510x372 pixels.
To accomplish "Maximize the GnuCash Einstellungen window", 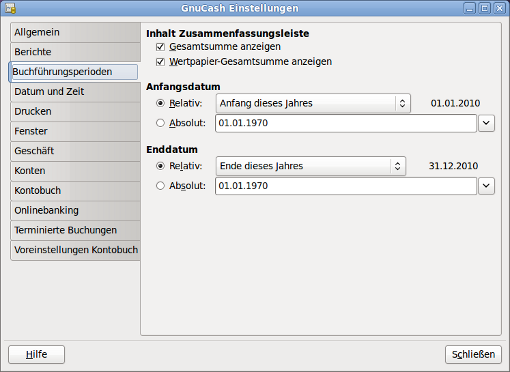I will (x=485, y=8).
